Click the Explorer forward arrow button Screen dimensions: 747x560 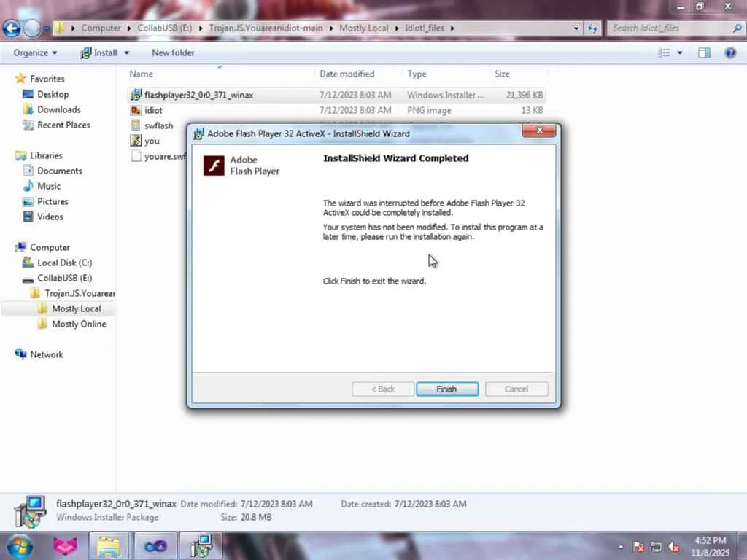pos(32,28)
